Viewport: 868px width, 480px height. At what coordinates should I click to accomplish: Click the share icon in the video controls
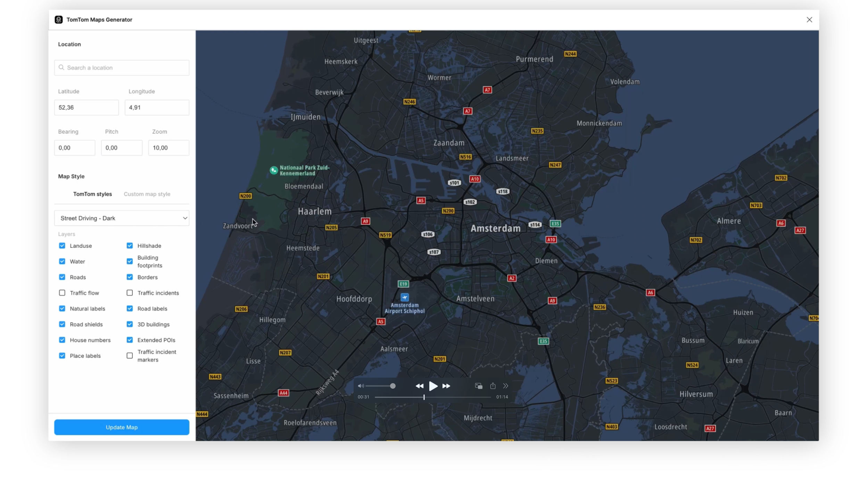[493, 386]
